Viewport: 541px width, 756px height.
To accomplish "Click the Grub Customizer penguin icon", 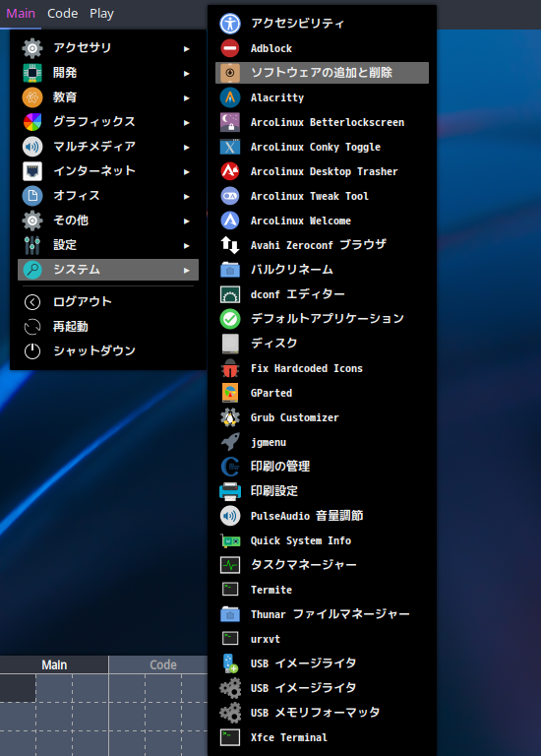I will click(230, 417).
